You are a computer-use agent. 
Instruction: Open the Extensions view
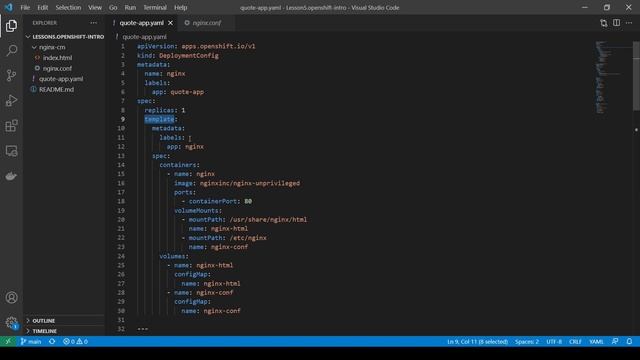coord(11,126)
